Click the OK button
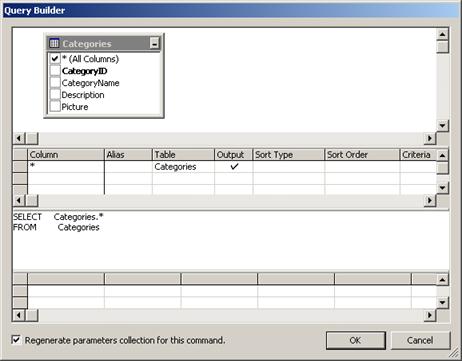 point(356,340)
